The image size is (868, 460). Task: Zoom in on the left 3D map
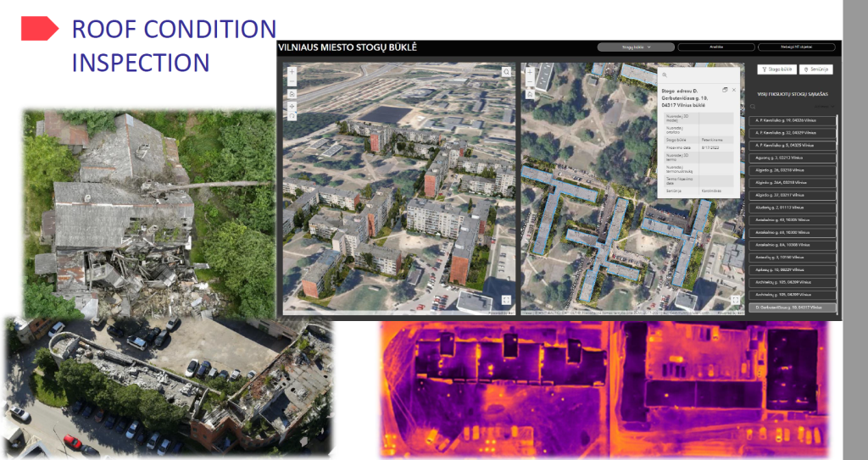coord(292,72)
